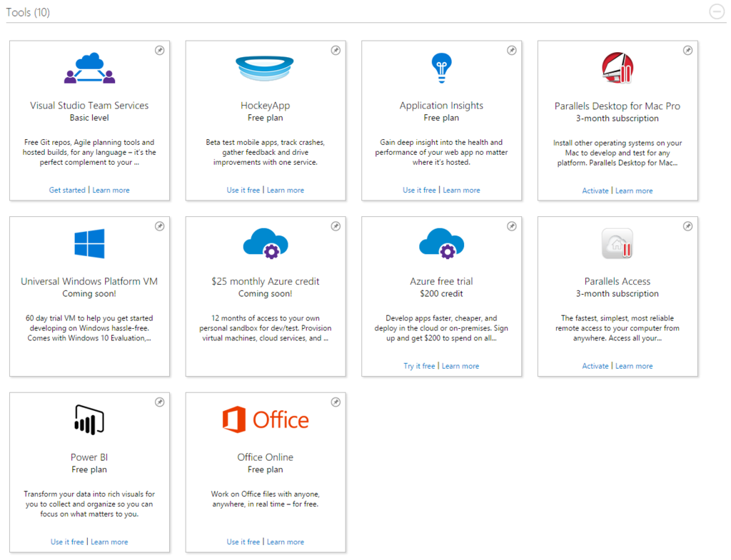The height and width of the screenshot is (560, 731).
Task: Click the Azure free trial cloud icon
Action: [x=441, y=243]
